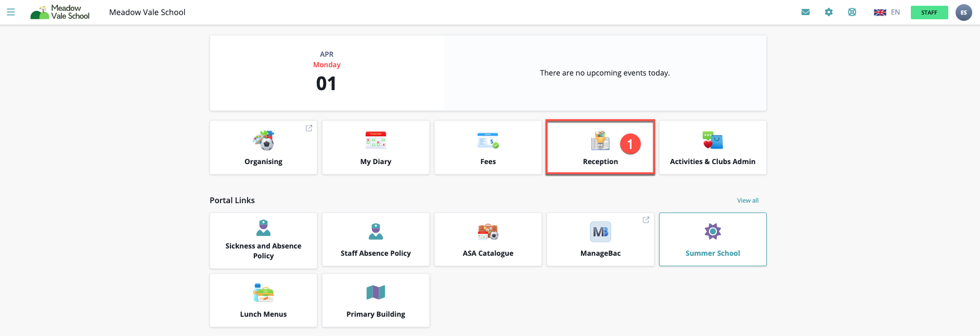Viewport: 980px width, 336px height.
Task: Click the green STAFF button
Action: pyautogui.click(x=929, y=13)
